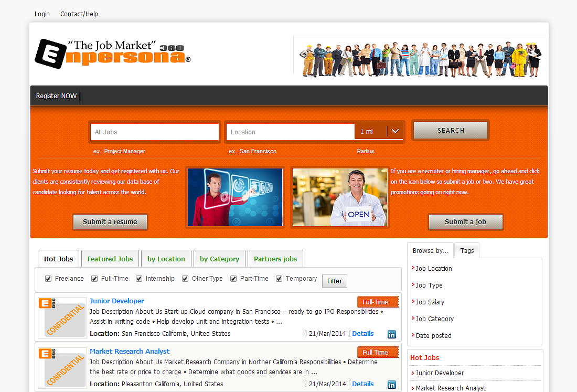
Task: Switch to Partners jobs tab
Action: pos(275,259)
